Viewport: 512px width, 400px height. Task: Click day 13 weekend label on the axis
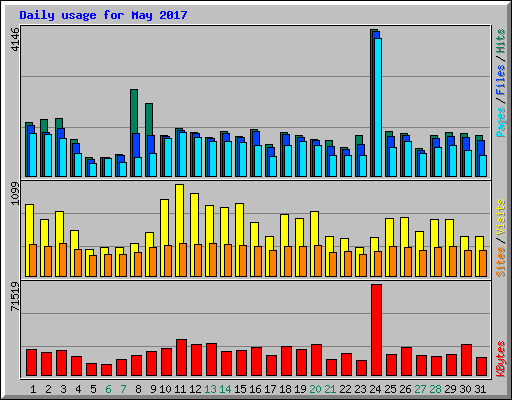pos(210,389)
